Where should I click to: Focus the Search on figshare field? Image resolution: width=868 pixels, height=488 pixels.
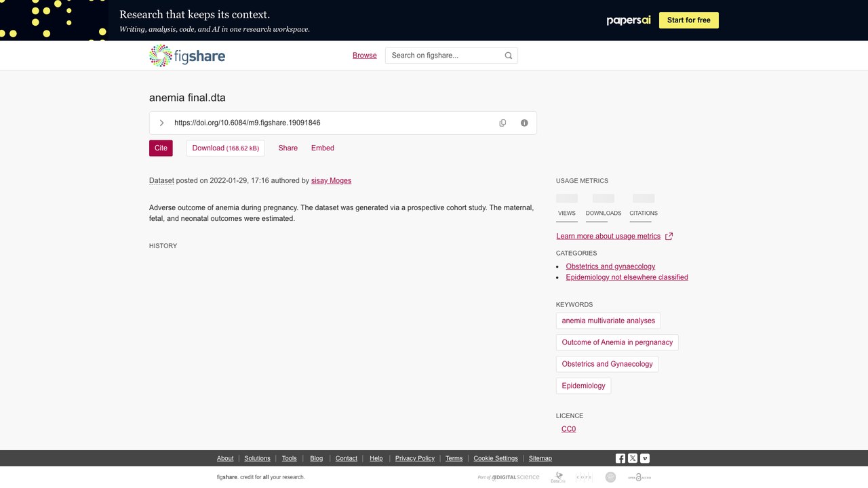445,56
